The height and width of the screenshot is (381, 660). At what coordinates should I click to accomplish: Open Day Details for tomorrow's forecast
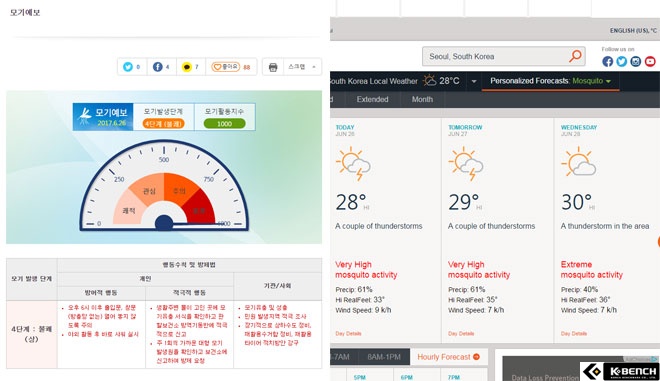point(461,333)
